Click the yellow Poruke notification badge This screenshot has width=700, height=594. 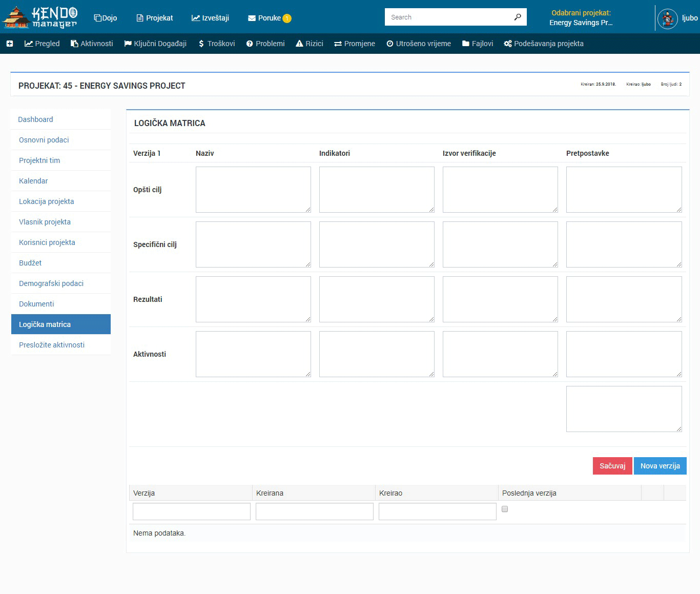287,18
